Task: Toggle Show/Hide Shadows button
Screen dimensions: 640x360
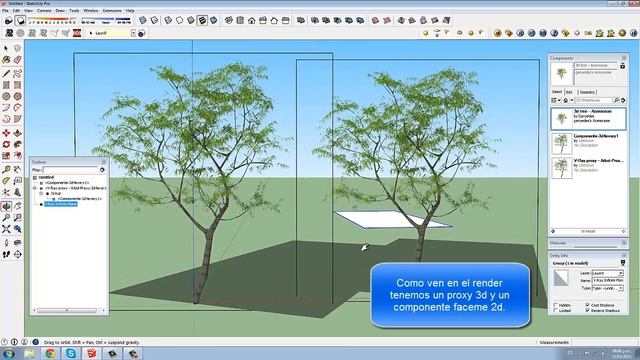Action: pos(20,20)
